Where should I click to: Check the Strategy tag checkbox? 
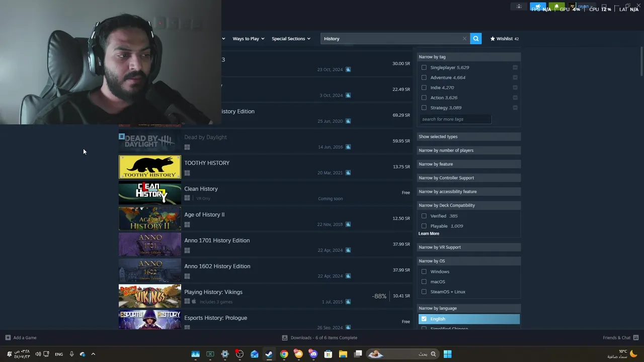click(x=424, y=108)
